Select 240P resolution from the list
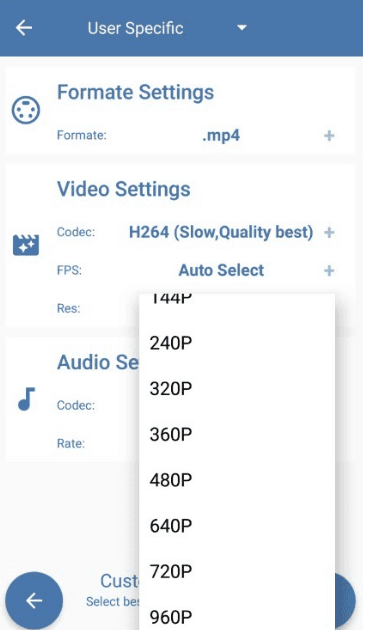This screenshot has height=630, width=370. coord(237,343)
